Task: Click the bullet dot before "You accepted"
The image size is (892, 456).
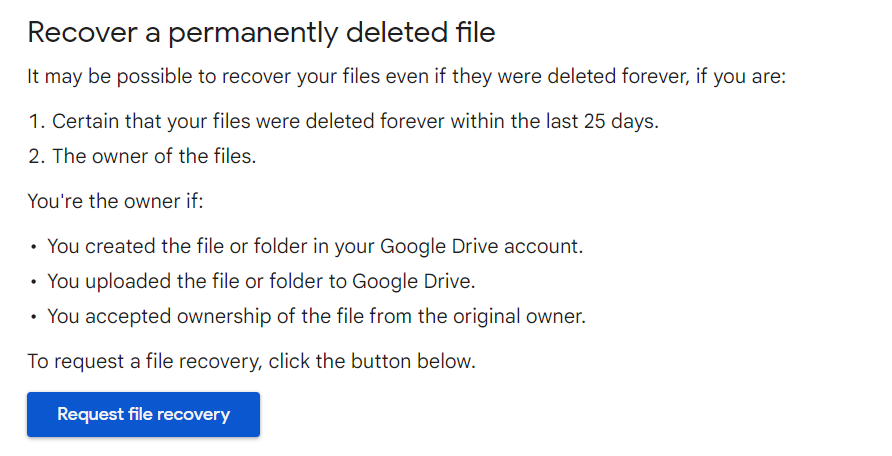Action: [34, 318]
